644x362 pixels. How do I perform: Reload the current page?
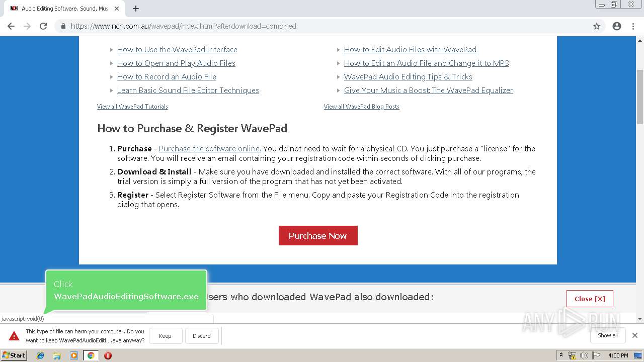click(43, 26)
